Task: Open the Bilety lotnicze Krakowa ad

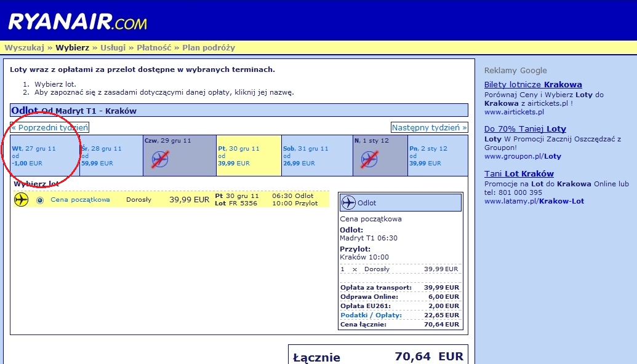Action: point(533,84)
